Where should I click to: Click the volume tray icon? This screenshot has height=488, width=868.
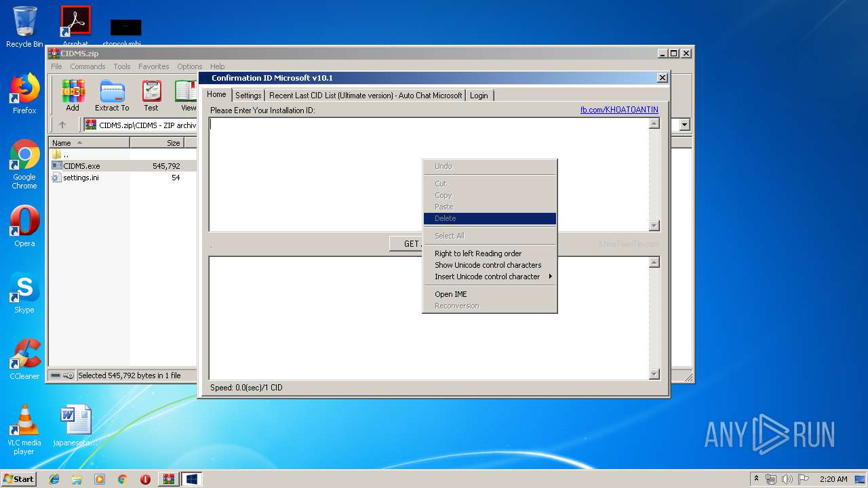787,479
